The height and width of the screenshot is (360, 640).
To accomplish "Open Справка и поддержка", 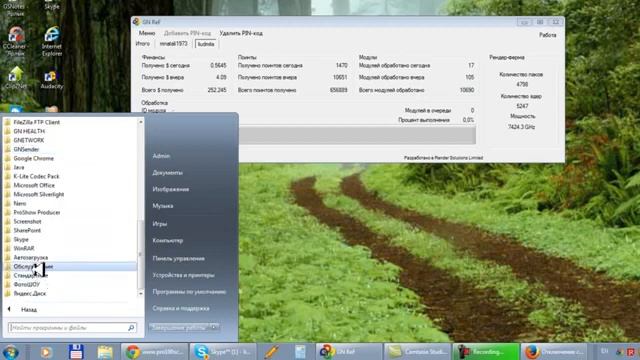I will coord(181,309).
